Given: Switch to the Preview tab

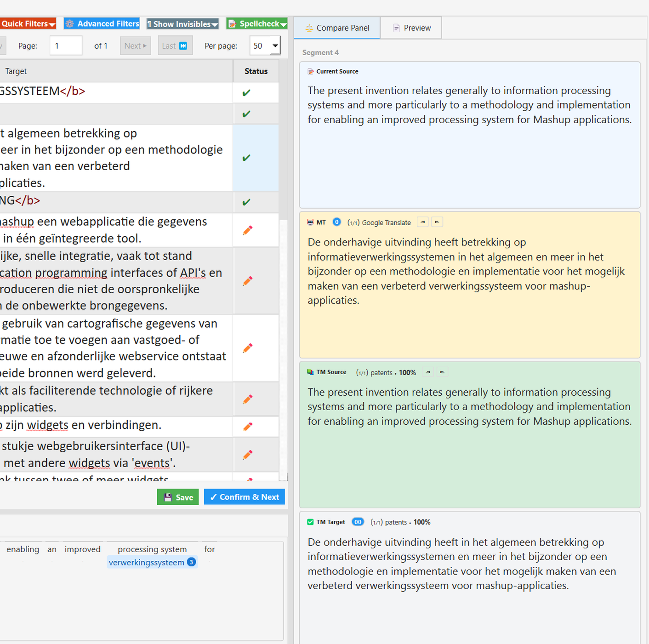Looking at the screenshot, I should (x=411, y=28).
